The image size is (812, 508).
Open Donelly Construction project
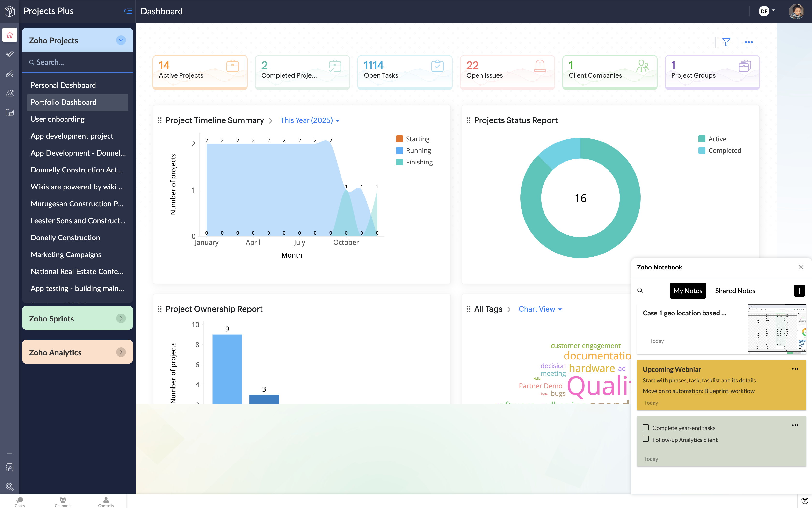78,238
